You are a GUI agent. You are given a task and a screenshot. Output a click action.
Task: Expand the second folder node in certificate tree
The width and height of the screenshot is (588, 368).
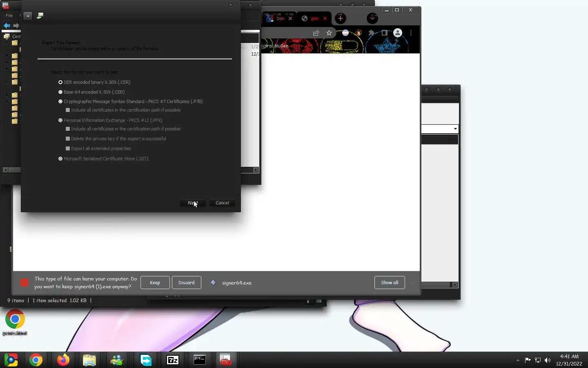point(7,56)
